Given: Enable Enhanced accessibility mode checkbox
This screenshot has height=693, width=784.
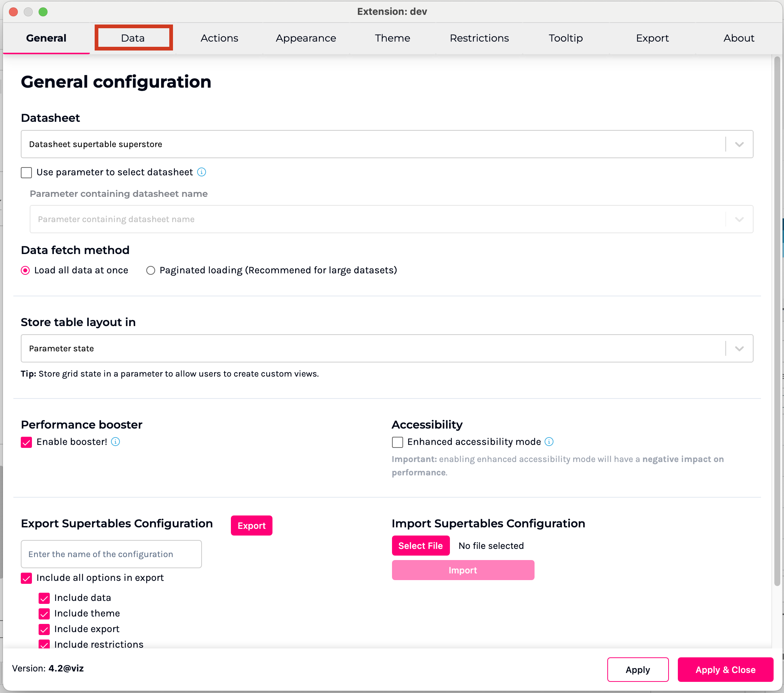Looking at the screenshot, I should 397,442.
